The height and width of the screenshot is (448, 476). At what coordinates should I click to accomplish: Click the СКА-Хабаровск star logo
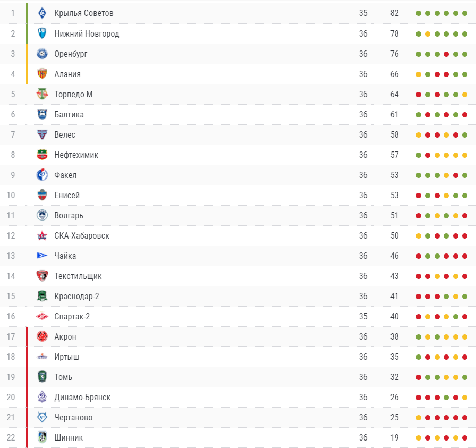coord(42,235)
